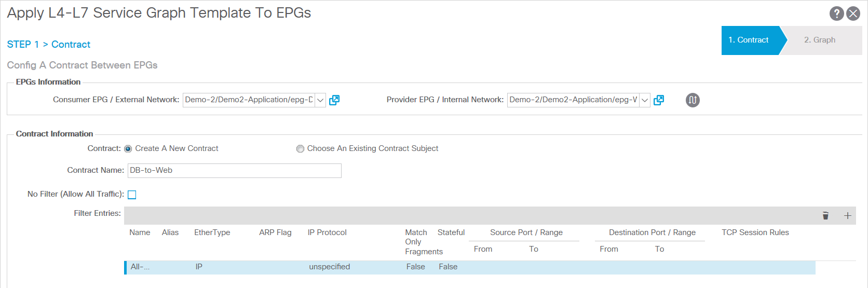Click the TCP Session Rules column header
This screenshot has width=868, height=288.
click(x=755, y=232)
